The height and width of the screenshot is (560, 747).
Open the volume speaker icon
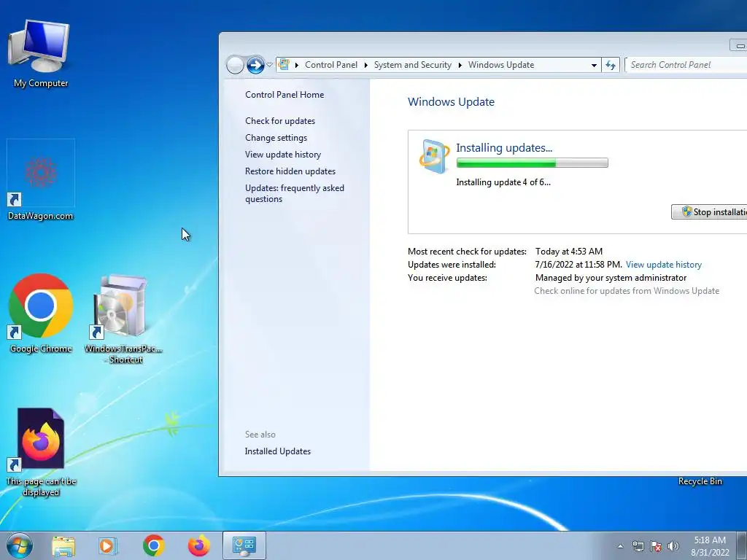[x=673, y=546]
